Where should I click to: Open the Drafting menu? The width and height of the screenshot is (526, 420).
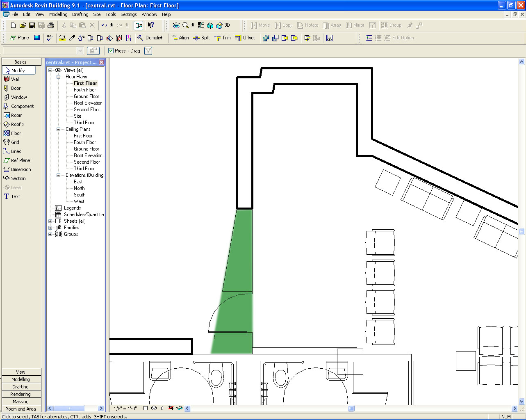[80, 14]
